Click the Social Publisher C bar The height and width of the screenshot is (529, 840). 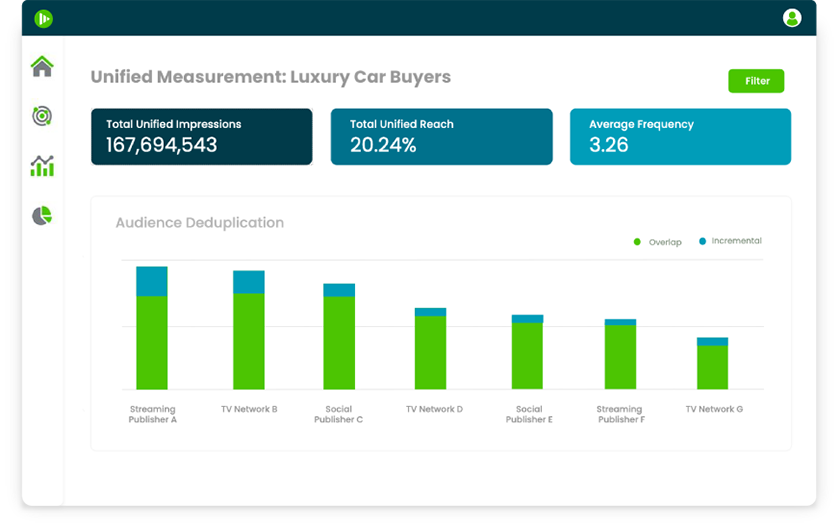point(339,342)
